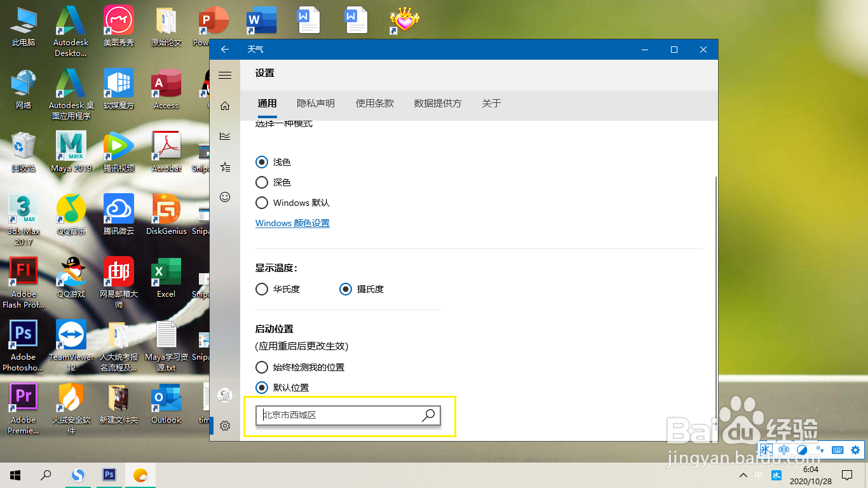Launch Photoshop from the taskbar
This screenshot has height=488, width=868.
(x=109, y=475)
